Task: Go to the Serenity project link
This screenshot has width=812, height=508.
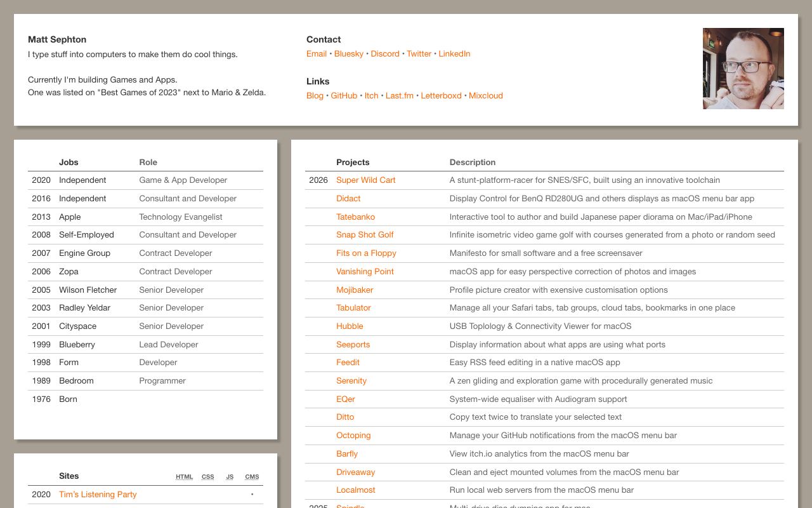Action: click(x=351, y=381)
